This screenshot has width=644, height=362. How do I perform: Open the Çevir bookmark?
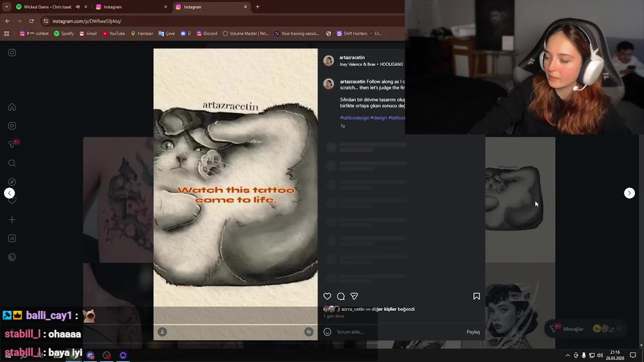(167, 34)
